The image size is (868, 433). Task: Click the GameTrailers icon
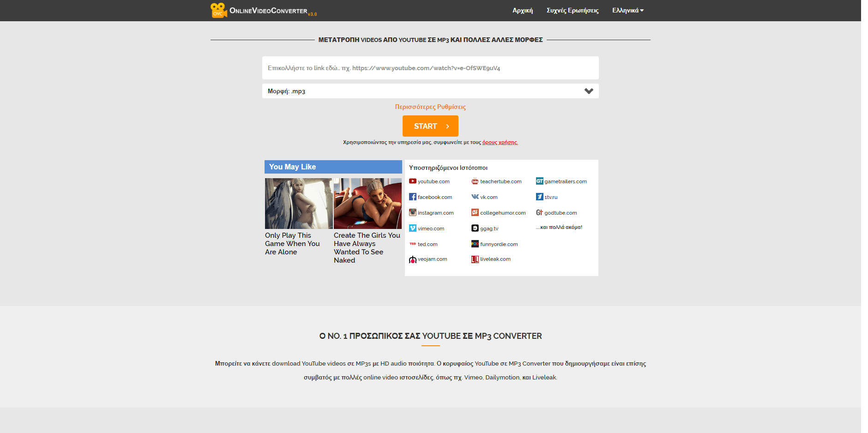click(x=539, y=181)
